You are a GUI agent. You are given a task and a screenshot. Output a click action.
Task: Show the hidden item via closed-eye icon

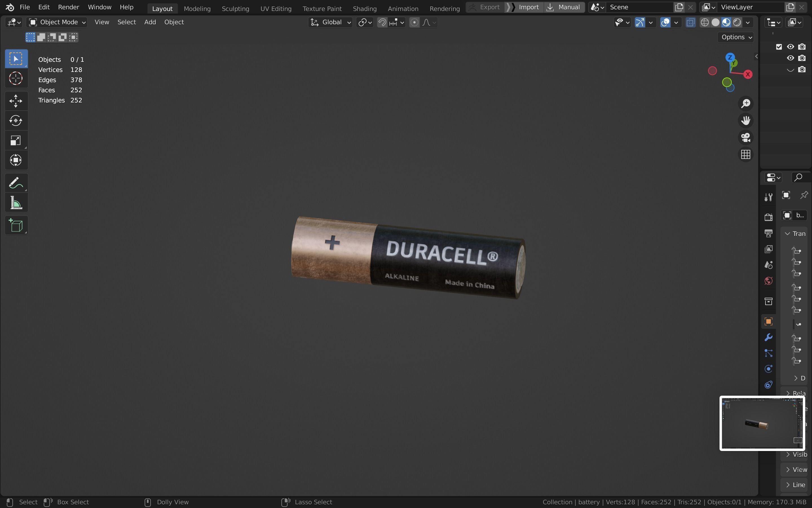pos(791,69)
